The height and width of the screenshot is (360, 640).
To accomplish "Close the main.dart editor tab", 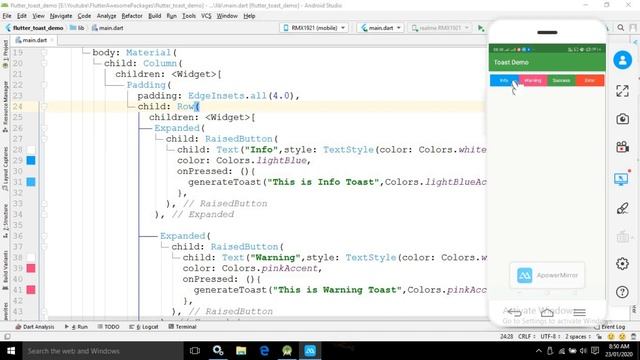I will pyautogui.click(x=52, y=40).
